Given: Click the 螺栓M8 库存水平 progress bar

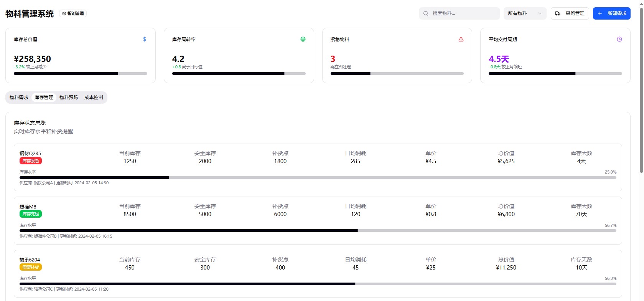Looking at the screenshot, I should (x=318, y=231).
